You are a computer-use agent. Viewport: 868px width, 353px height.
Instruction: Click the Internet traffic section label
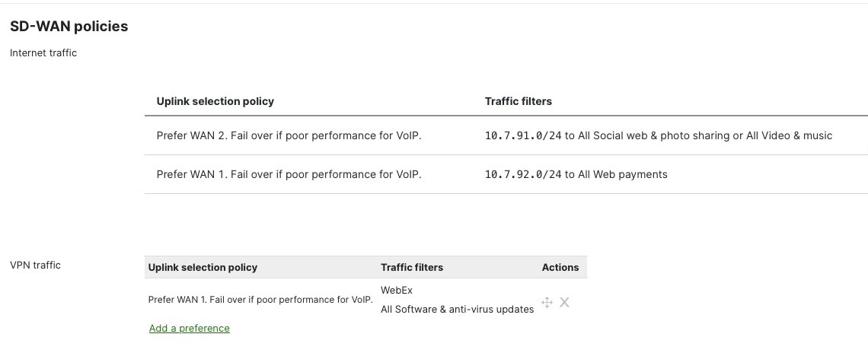[43, 52]
